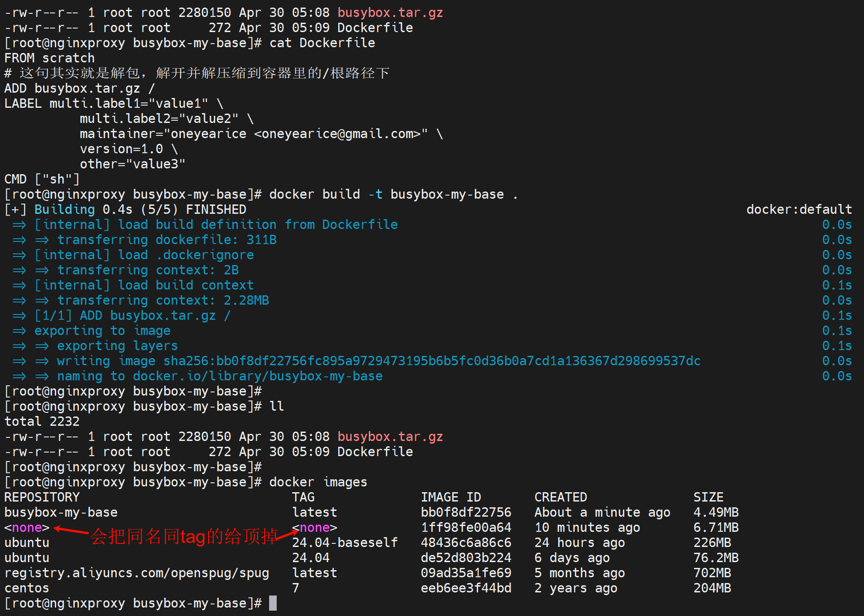This screenshot has height=616, width=864.
Task: Click the Chinese comment line in Dockerfile
Action: coord(197,73)
